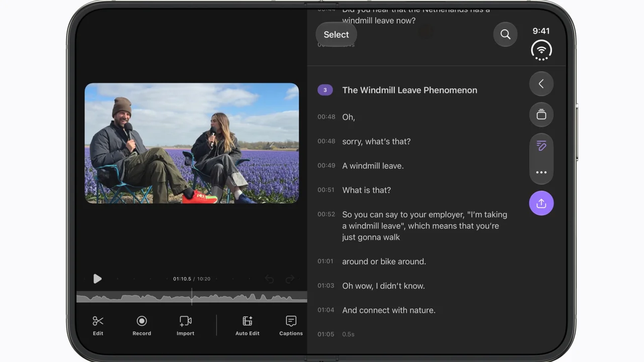Viewport: 644px width, 362px height.
Task: Open the Captions tool
Action: point(291,325)
